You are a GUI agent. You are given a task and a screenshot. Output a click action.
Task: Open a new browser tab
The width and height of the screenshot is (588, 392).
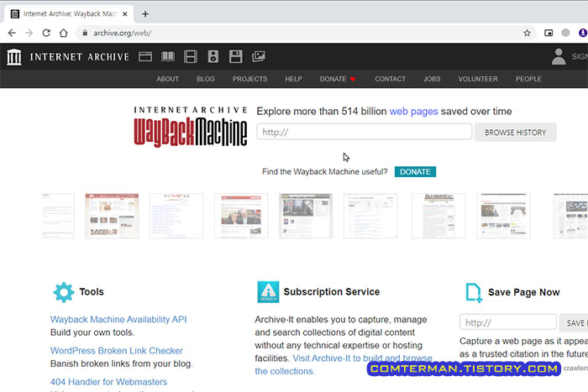click(145, 14)
